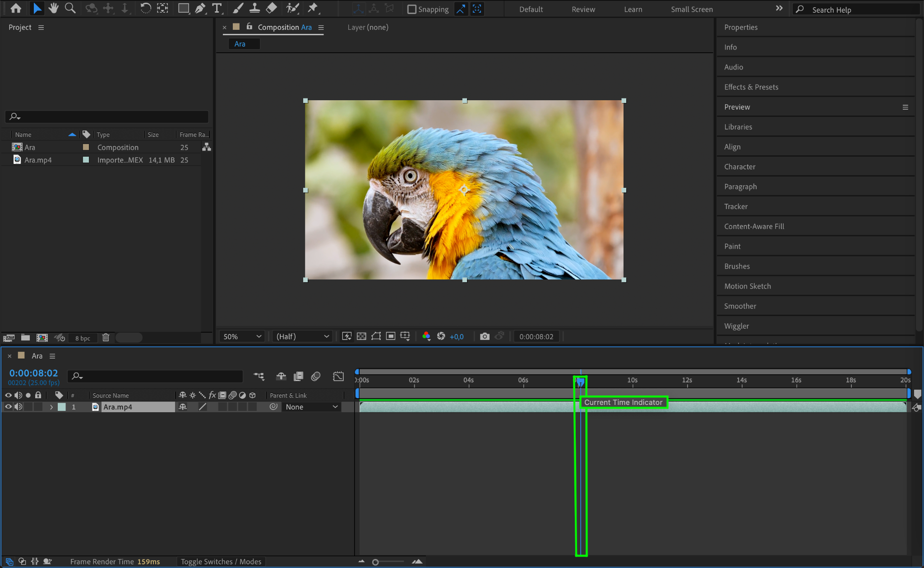
Task: Enable the Snapping checkbox
Action: pyautogui.click(x=411, y=9)
